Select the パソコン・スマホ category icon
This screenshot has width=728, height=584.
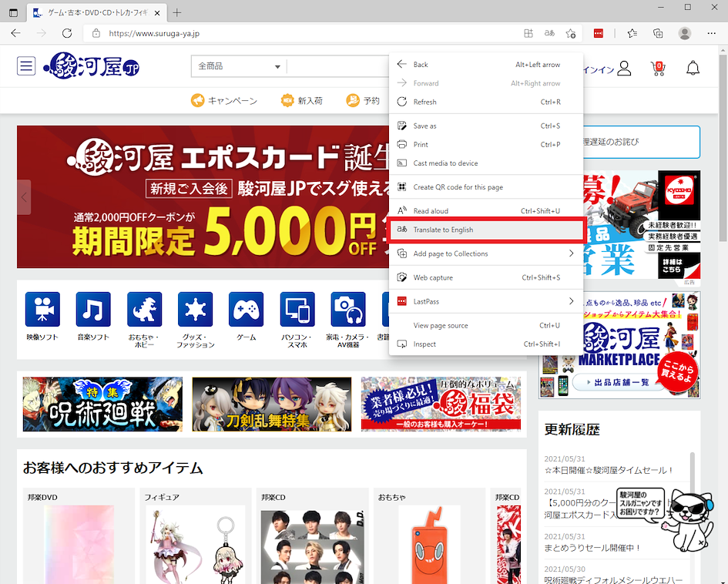297,309
